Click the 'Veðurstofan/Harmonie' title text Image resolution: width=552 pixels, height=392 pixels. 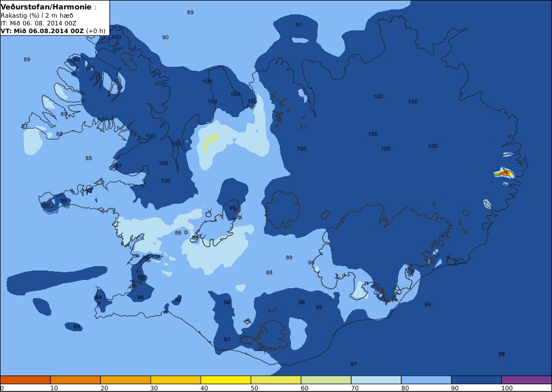coord(46,7)
